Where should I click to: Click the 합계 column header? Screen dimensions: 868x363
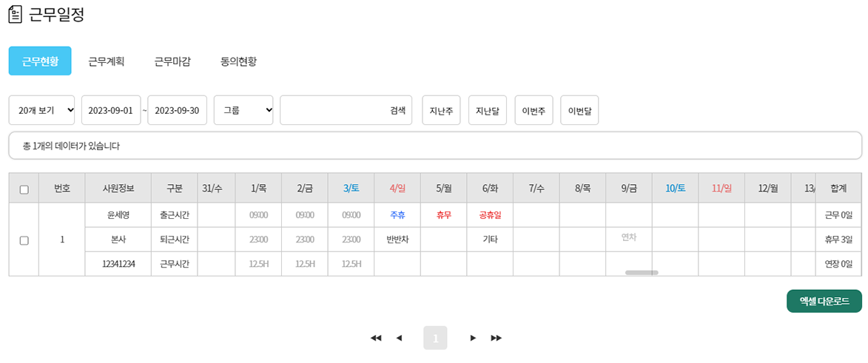838,188
